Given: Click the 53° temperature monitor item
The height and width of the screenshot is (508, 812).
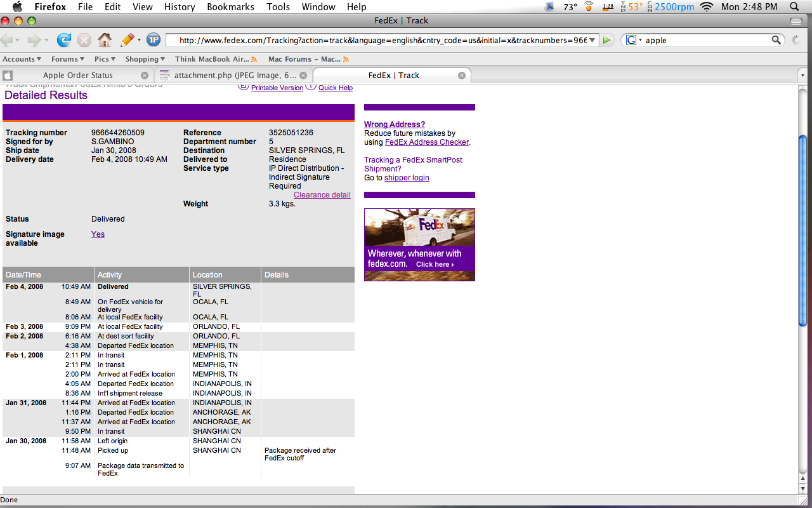Looking at the screenshot, I should [635, 7].
